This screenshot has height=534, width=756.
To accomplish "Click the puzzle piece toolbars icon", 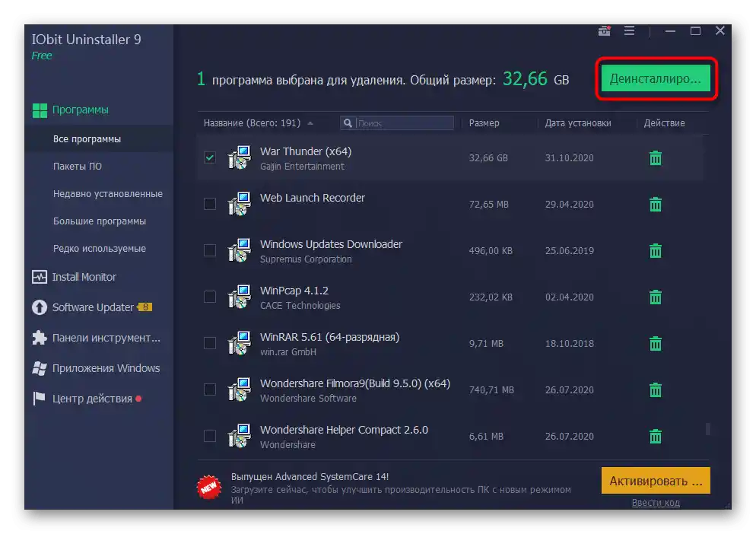I will pos(40,338).
